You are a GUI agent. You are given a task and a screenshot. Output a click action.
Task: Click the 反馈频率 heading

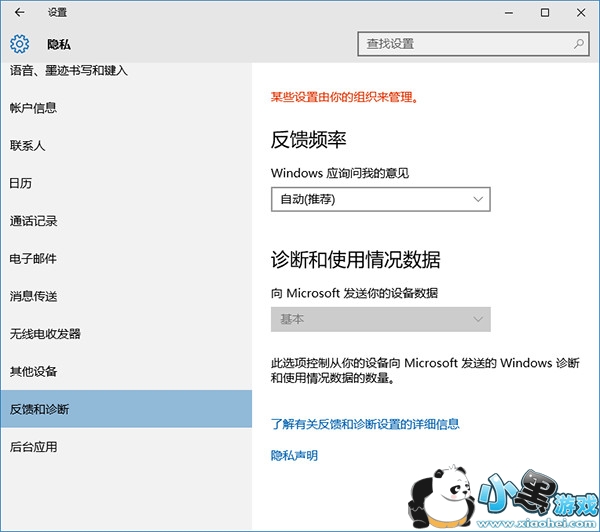pyautogui.click(x=308, y=140)
